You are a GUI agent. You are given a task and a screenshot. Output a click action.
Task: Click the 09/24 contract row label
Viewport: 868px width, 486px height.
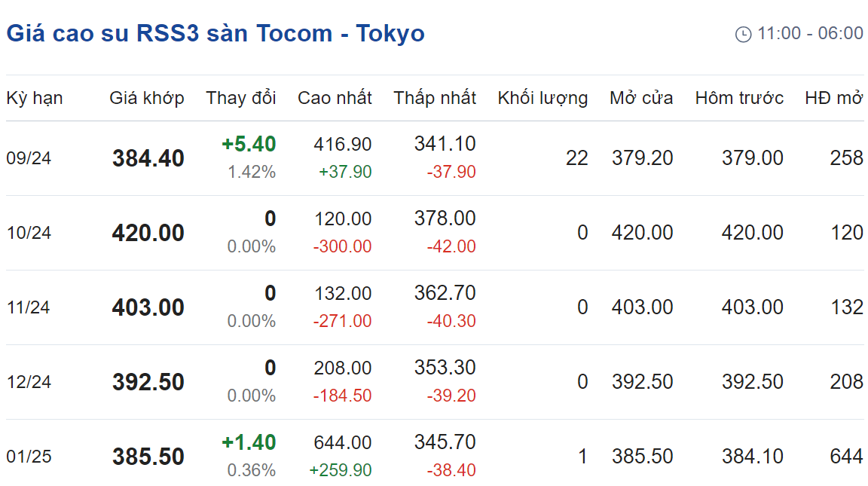tap(29, 158)
